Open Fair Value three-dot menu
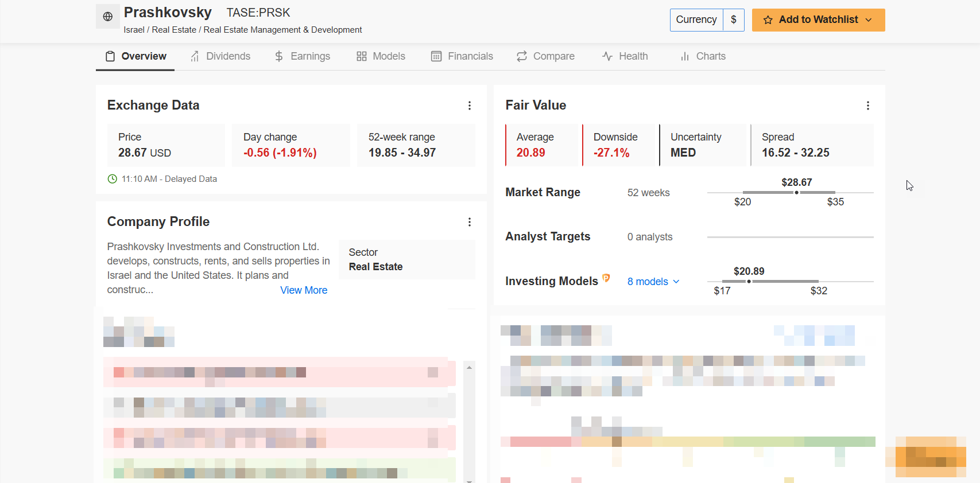 (x=868, y=106)
